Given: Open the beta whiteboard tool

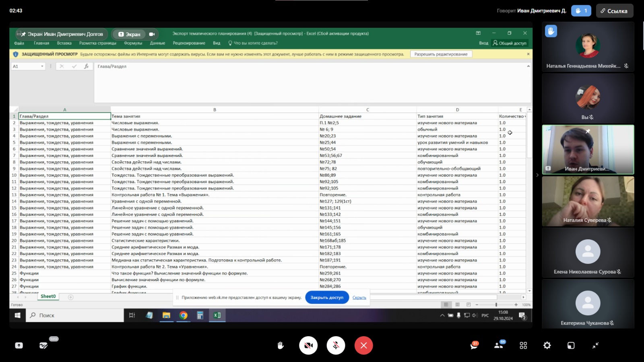Looking at the screenshot, I should pyautogui.click(x=43, y=346).
